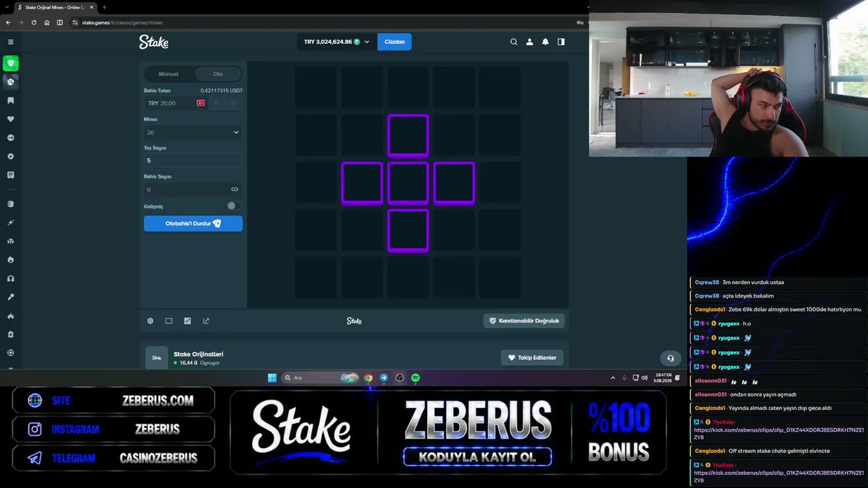Click the microphone icon in the sidebar
The image size is (868, 488).
(x=10, y=297)
